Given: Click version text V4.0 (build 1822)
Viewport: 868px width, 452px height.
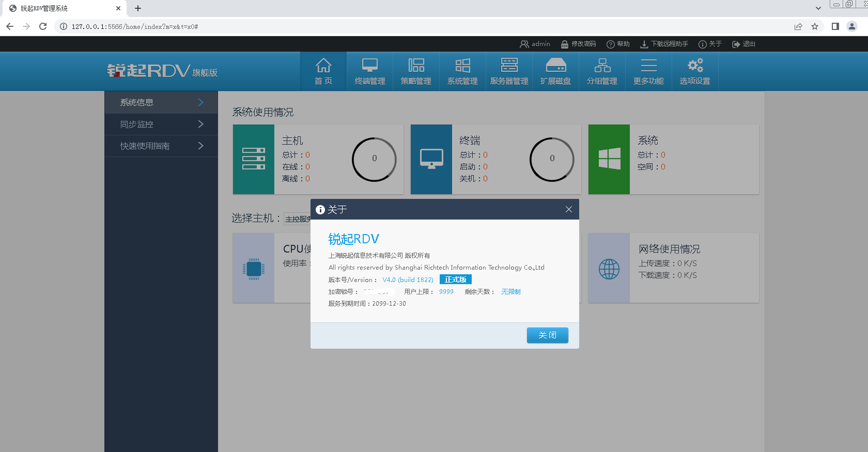Looking at the screenshot, I should pyautogui.click(x=408, y=279).
